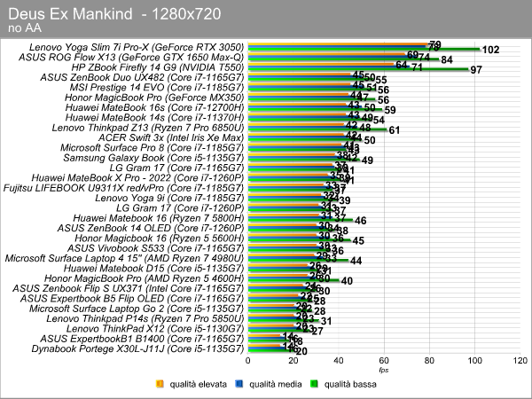Select ASUS Zenbook Flip S UX371 label
Screen dimensions: 532x399
coord(129,289)
